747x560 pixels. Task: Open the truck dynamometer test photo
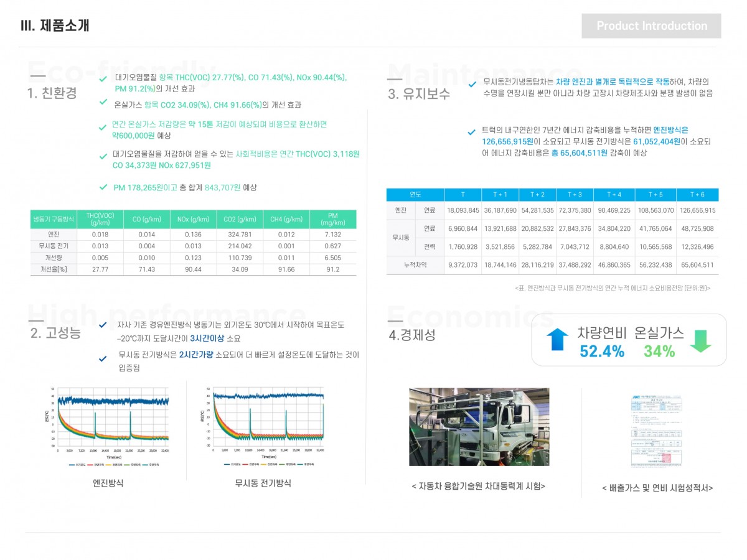(479, 427)
